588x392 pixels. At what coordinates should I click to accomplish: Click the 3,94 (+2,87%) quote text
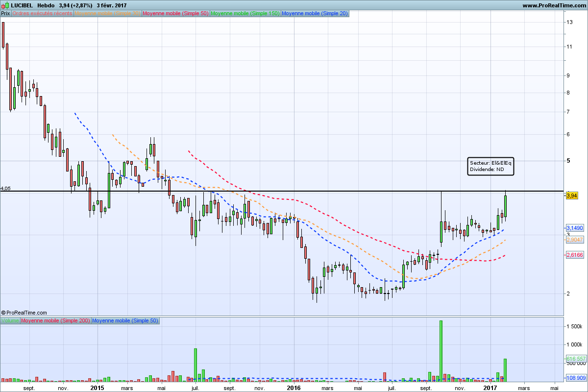coord(75,5)
